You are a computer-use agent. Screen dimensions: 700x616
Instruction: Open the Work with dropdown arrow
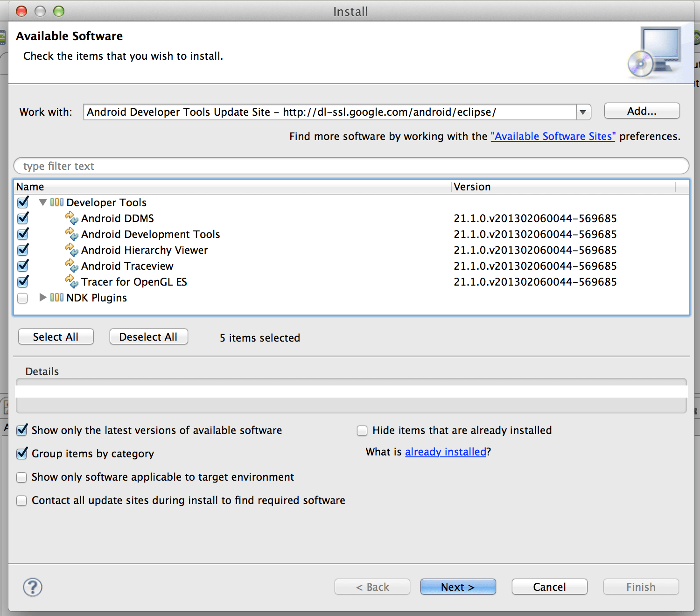pos(582,112)
